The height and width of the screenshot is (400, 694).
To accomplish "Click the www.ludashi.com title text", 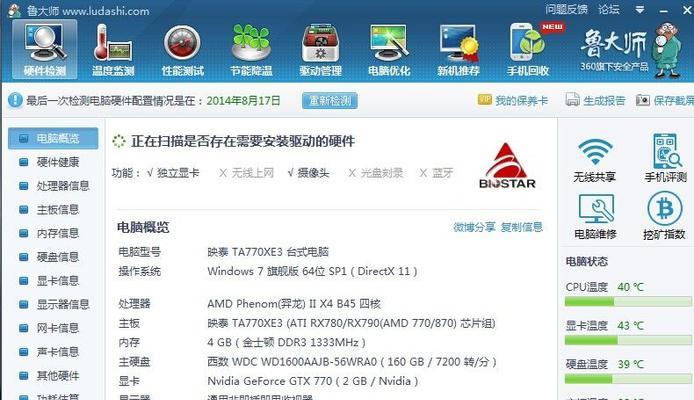I will [106, 11].
